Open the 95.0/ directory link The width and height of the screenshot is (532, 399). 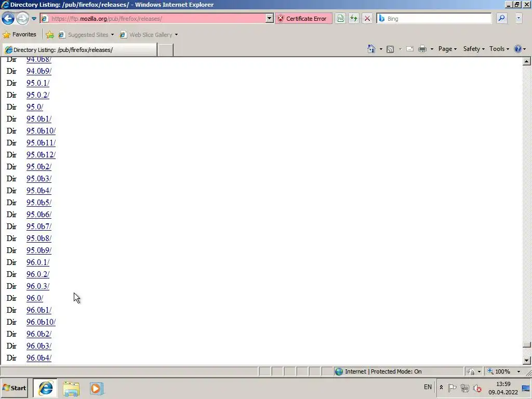click(35, 107)
